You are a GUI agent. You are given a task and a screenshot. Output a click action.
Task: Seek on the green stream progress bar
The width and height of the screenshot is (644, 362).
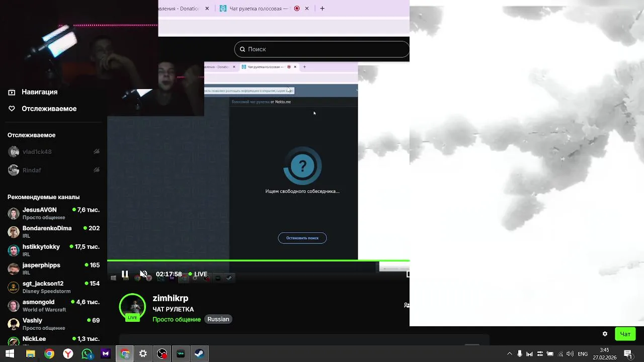(x=258, y=260)
